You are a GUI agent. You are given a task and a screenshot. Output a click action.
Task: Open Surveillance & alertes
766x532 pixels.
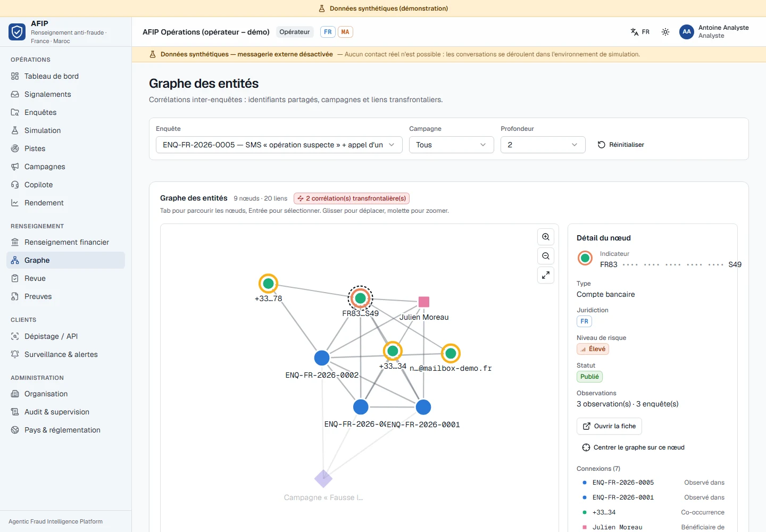(66, 354)
